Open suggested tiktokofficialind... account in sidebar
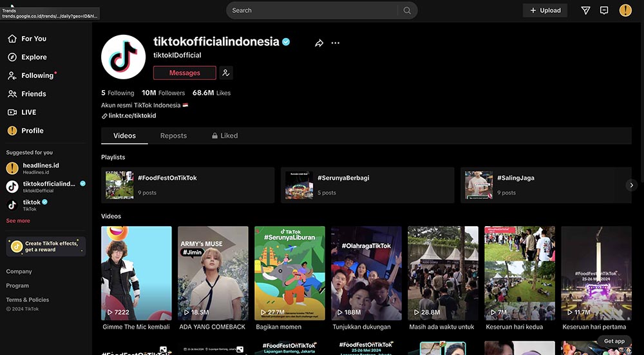 click(46, 187)
